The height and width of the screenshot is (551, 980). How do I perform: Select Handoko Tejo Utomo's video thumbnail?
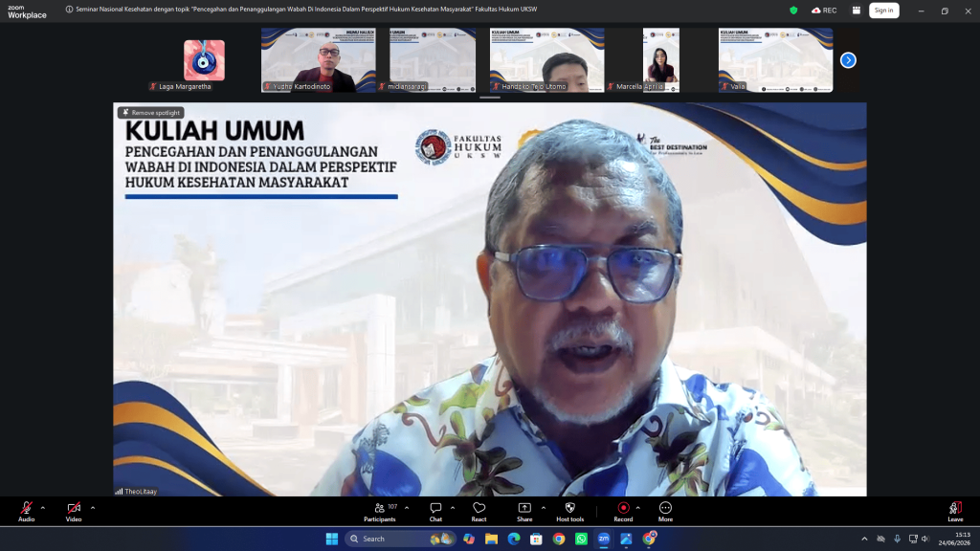click(x=546, y=60)
